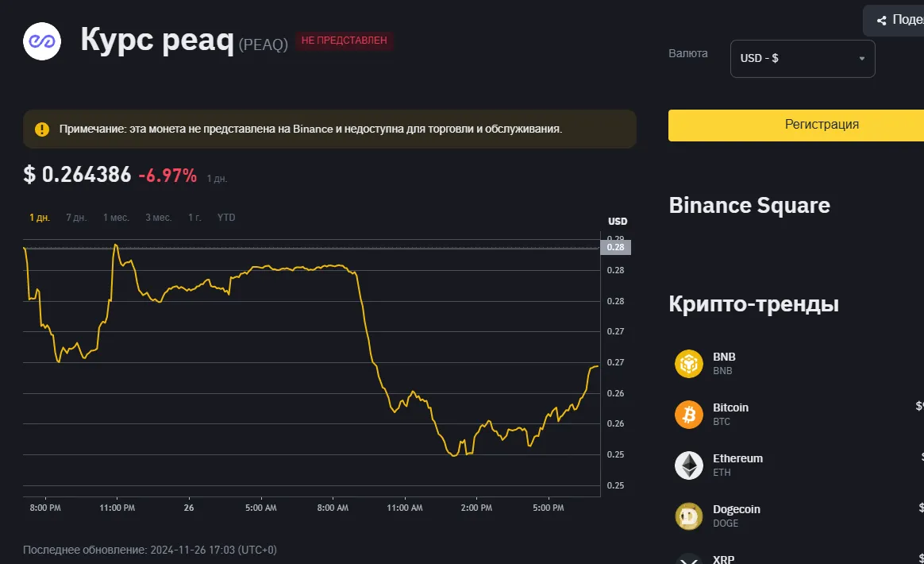Screen dimensions: 924x564
Task: Click the 8:00 AM time axis label
Action: pos(333,508)
